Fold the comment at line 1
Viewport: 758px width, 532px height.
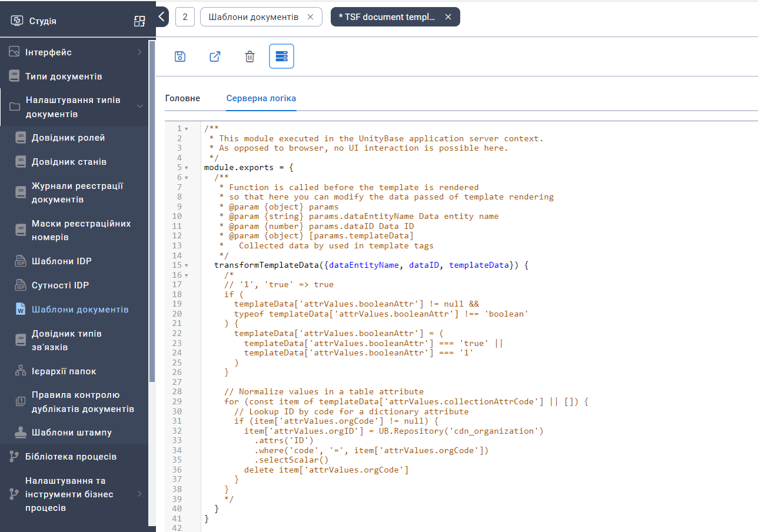pos(187,128)
